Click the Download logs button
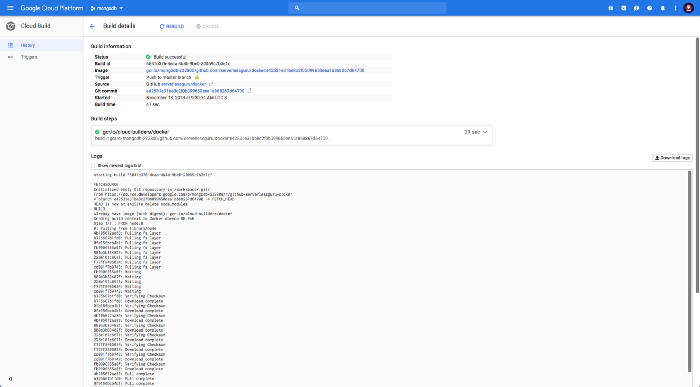Screen dimensions: 700x387 [672, 158]
